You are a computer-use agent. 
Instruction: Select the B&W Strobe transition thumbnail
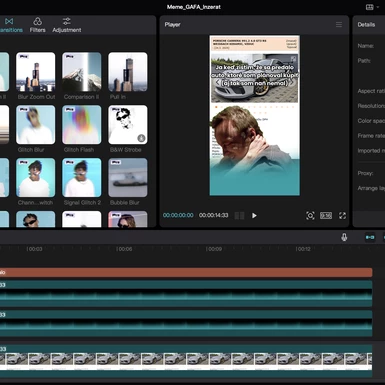click(x=128, y=125)
